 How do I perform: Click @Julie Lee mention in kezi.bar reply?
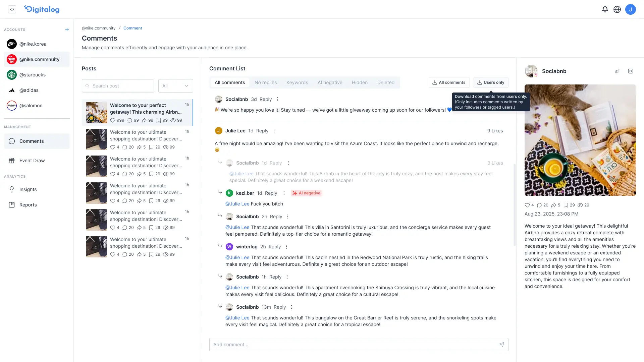237,204
